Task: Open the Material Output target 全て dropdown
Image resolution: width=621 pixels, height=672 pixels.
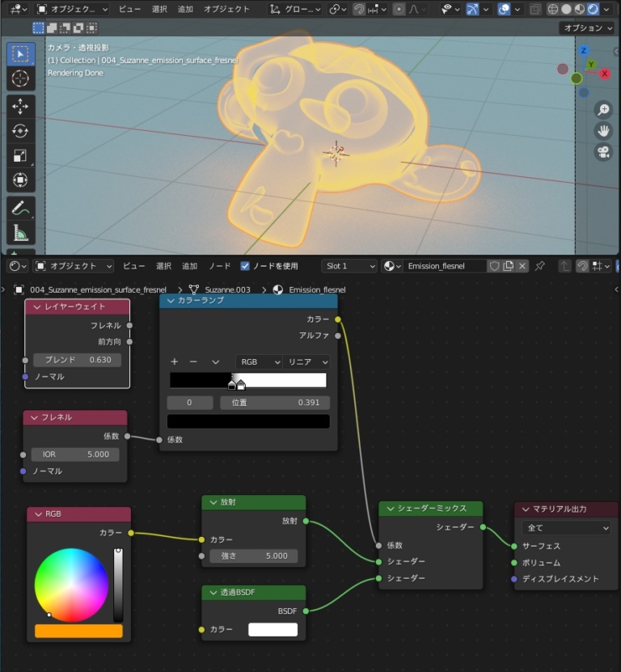Action: 566,528
